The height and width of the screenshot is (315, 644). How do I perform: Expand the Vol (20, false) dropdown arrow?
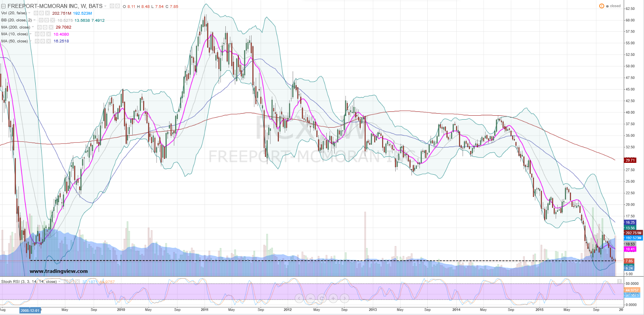(29, 13)
